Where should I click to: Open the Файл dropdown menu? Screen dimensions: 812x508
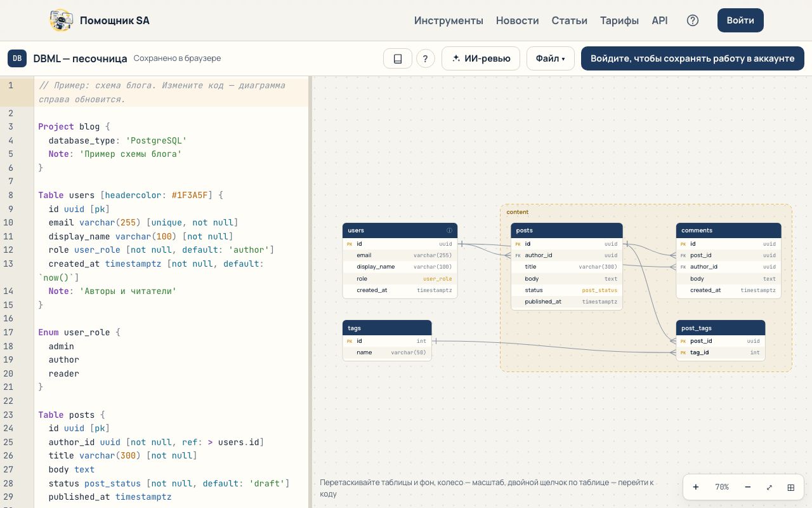point(550,58)
